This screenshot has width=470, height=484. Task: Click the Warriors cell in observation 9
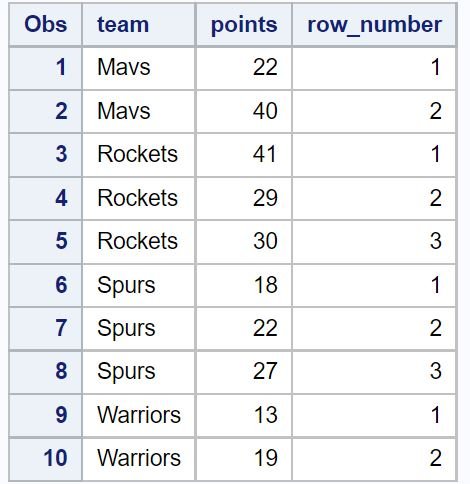[139, 415]
